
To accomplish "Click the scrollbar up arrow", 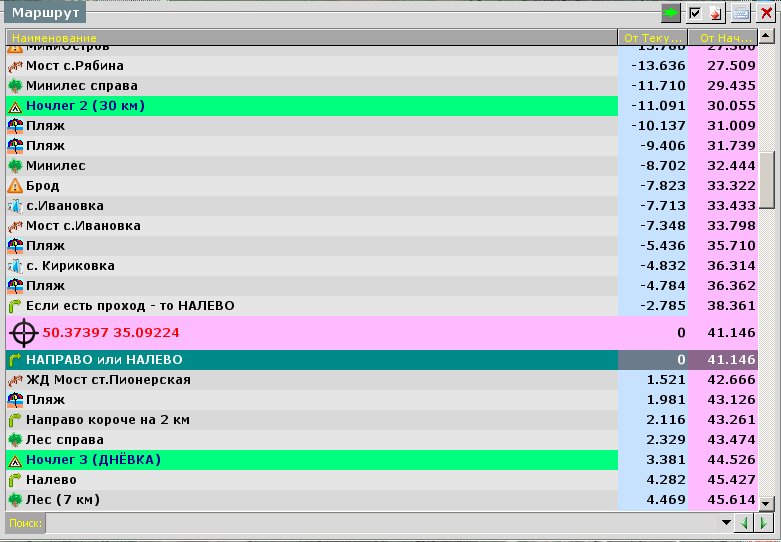I will 767,36.
